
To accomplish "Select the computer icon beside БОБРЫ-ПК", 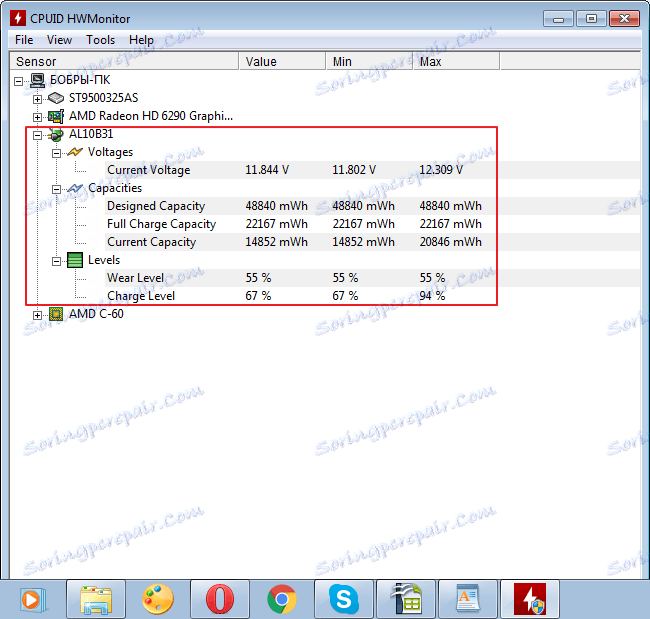I will pos(38,80).
